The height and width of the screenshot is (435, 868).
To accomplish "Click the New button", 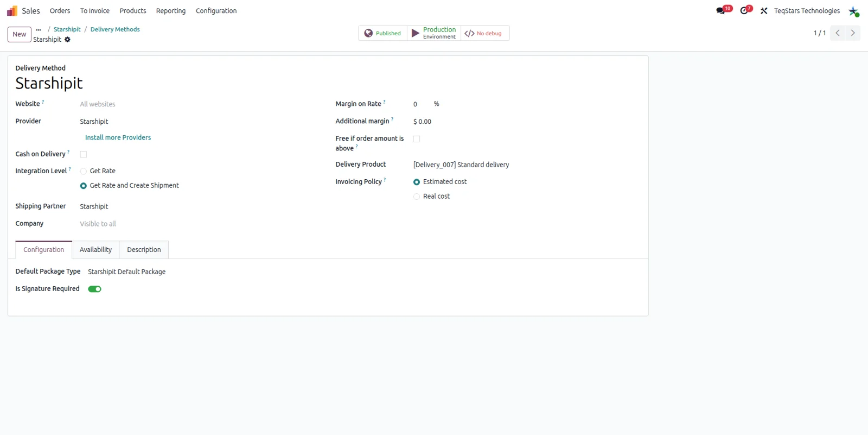I will coord(20,34).
